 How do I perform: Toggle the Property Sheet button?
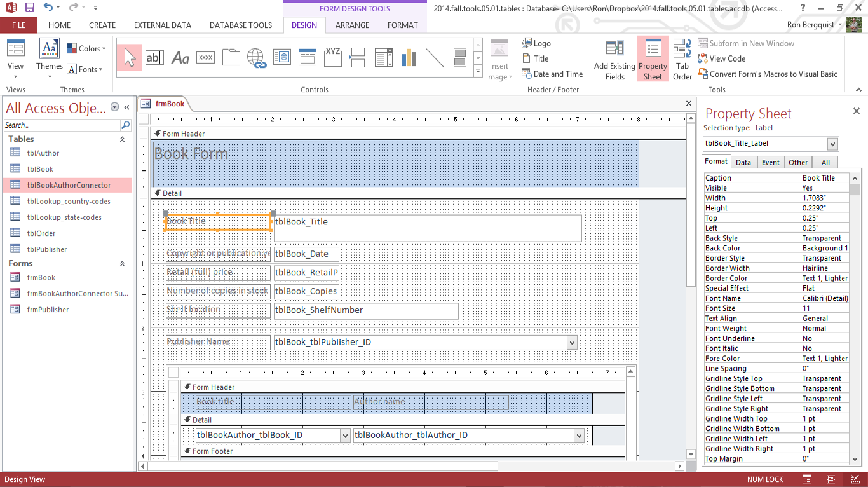click(x=653, y=60)
